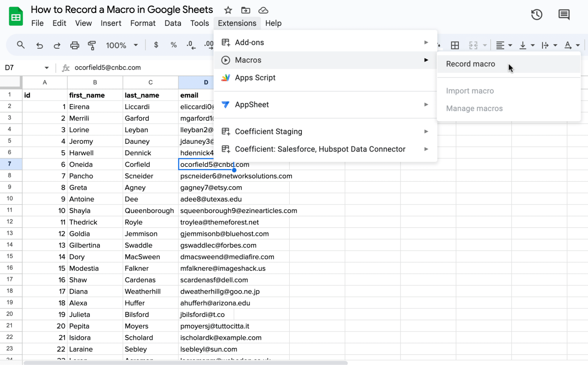
Task: Expand Coefficient Salesforce Hubspot submenu arrow
Action: pyautogui.click(x=426, y=149)
